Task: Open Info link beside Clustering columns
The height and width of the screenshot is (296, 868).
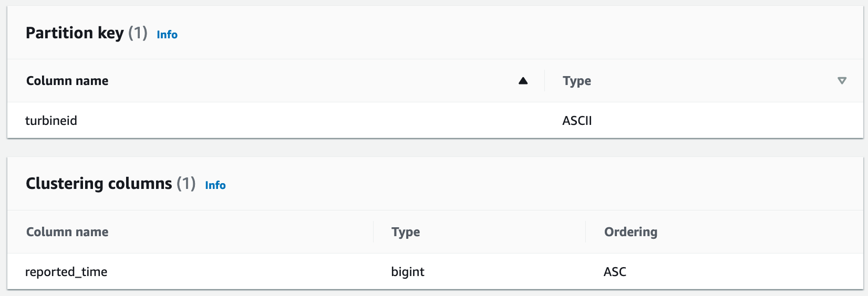Action: [x=215, y=185]
